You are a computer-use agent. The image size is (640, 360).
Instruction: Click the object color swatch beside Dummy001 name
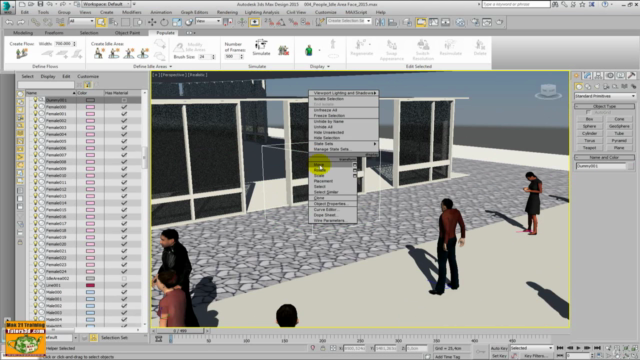(x=631, y=166)
